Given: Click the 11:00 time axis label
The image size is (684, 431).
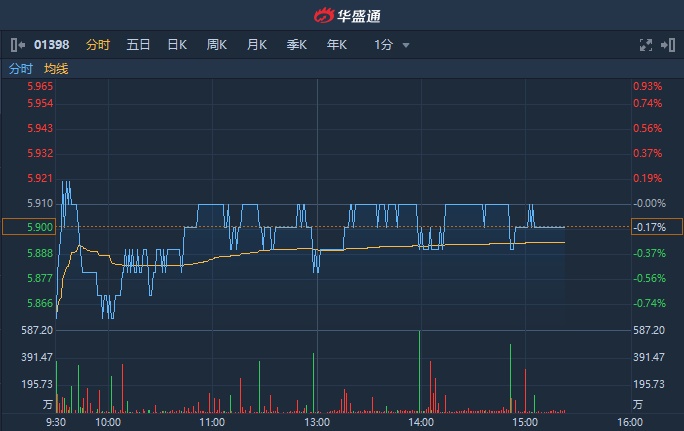Looking at the screenshot, I should coord(212,422).
